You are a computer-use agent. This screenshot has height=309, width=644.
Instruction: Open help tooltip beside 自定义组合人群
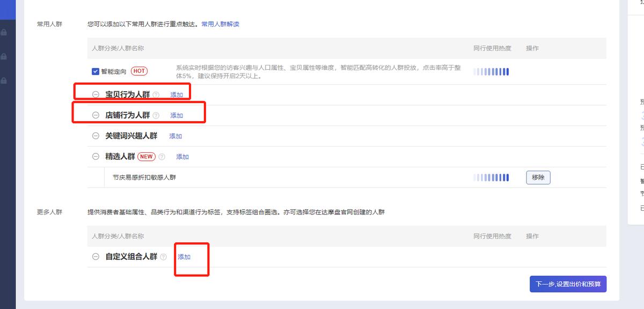click(164, 257)
